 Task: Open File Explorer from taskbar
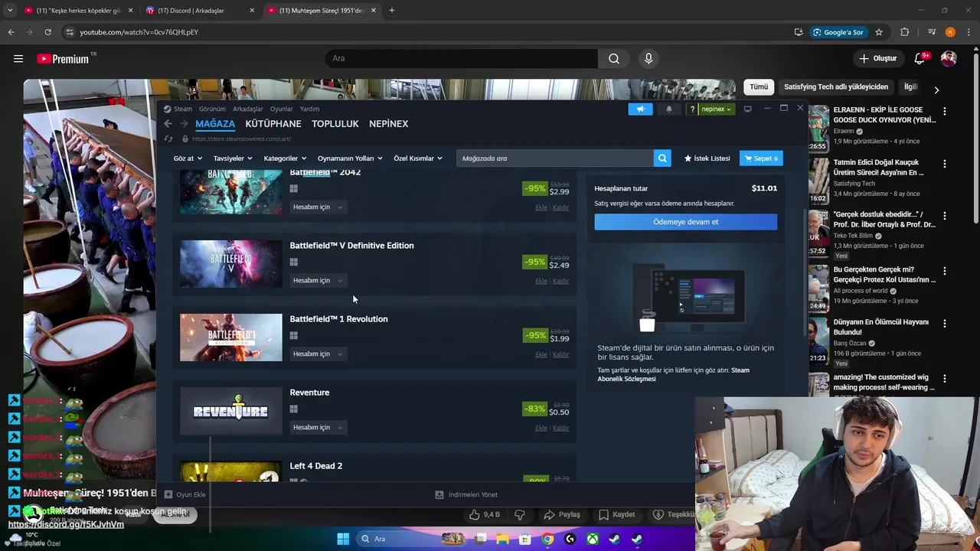[x=503, y=539]
